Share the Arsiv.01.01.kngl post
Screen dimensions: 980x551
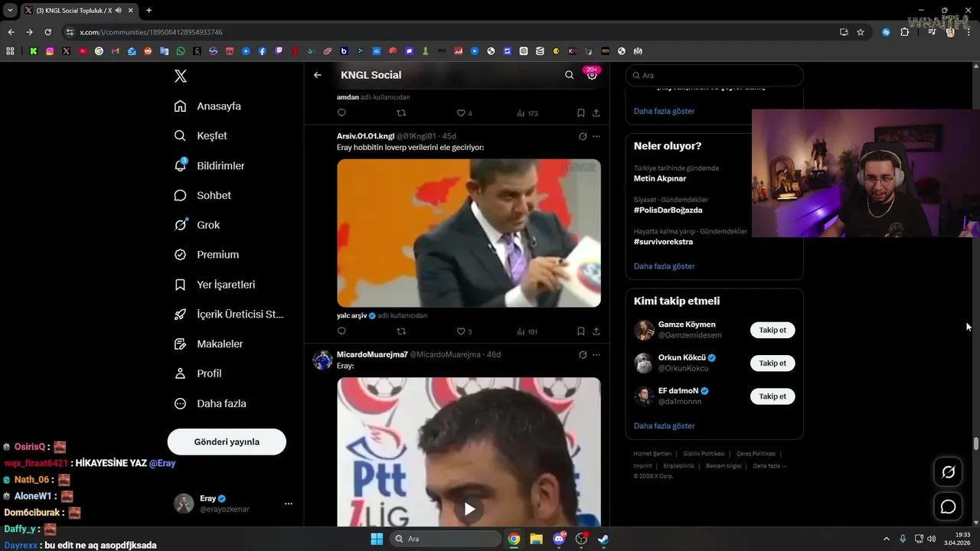[596, 331]
